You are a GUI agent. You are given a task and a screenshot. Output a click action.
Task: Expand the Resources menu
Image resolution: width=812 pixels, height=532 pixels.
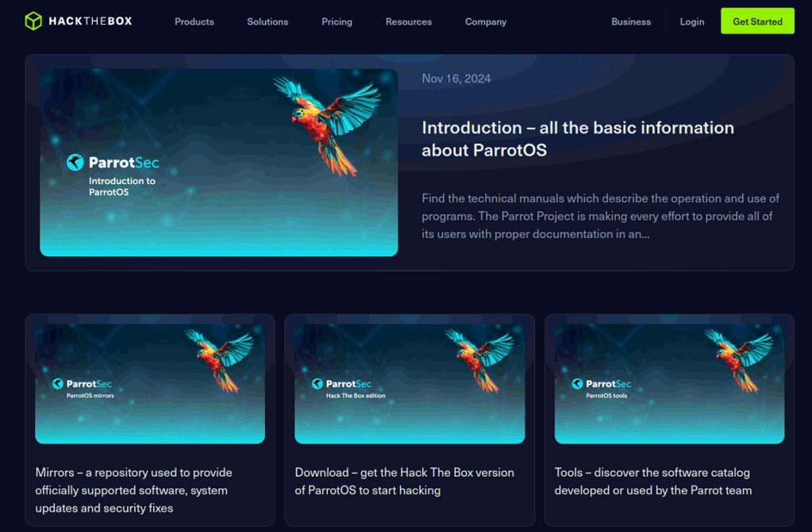coord(408,21)
